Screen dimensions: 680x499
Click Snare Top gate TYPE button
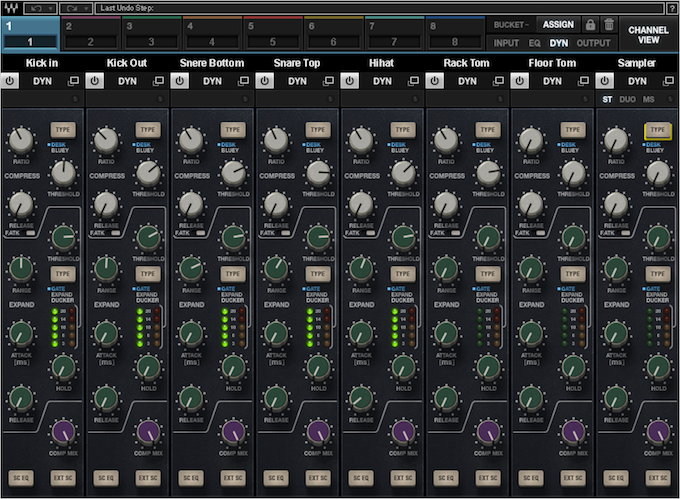[x=318, y=274]
